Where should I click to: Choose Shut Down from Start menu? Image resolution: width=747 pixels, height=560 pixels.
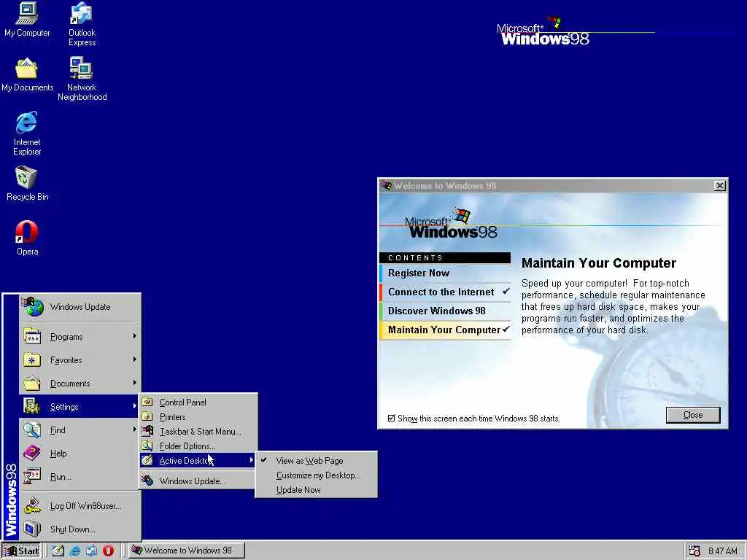80,529
